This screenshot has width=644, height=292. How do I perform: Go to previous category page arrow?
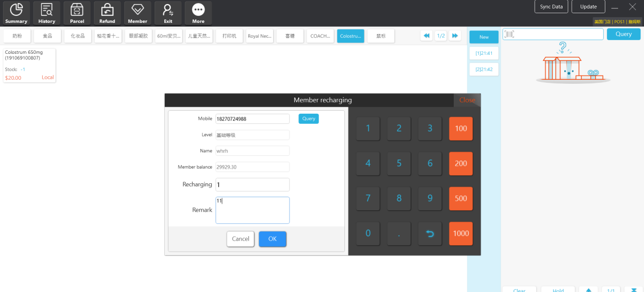(427, 36)
